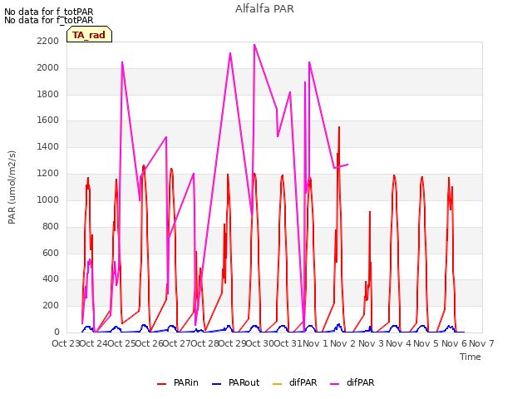Screen dimensions: 532x399
Task: Click the 1600 y-axis tick label
Action: (48, 121)
